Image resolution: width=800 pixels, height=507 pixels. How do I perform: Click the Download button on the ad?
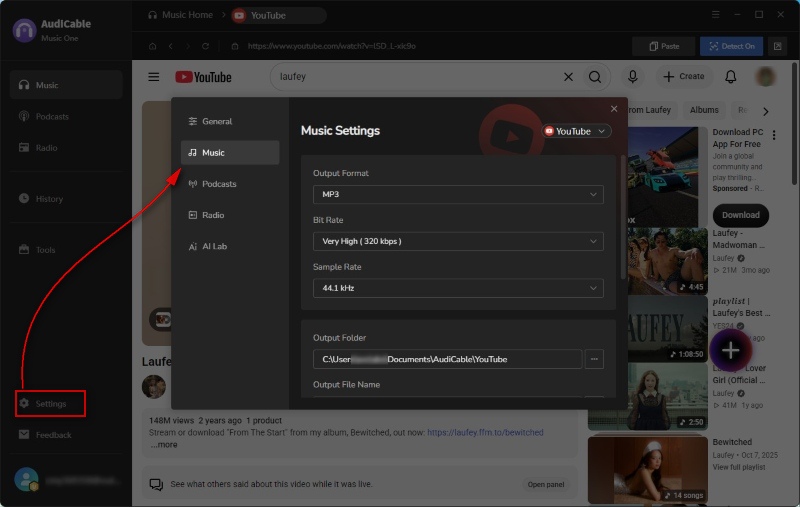click(x=740, y=215)
